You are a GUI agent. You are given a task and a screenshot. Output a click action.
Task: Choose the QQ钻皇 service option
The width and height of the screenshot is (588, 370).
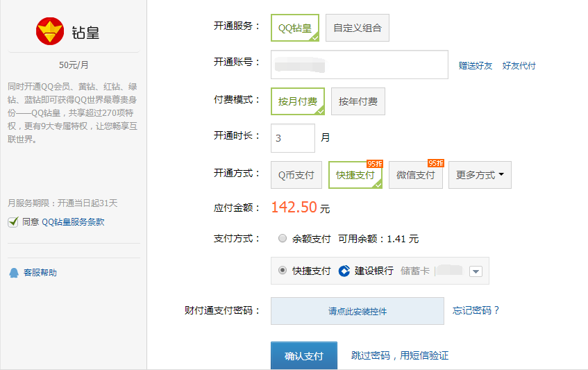click(295, 28)
